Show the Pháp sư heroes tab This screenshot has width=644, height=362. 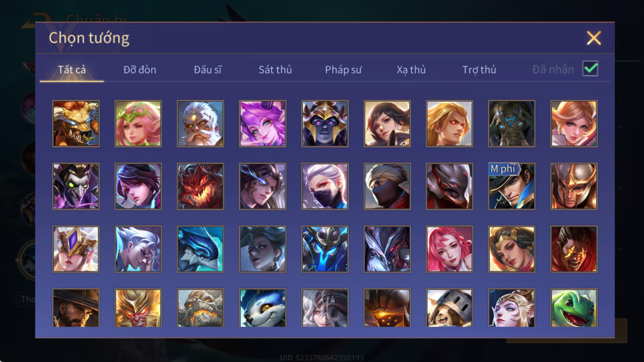[343, 70]
